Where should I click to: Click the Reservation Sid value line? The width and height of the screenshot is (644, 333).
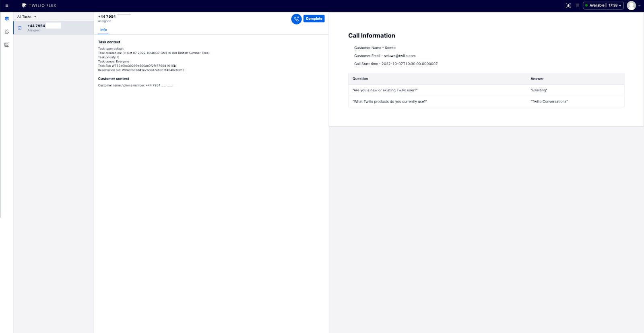141,70
